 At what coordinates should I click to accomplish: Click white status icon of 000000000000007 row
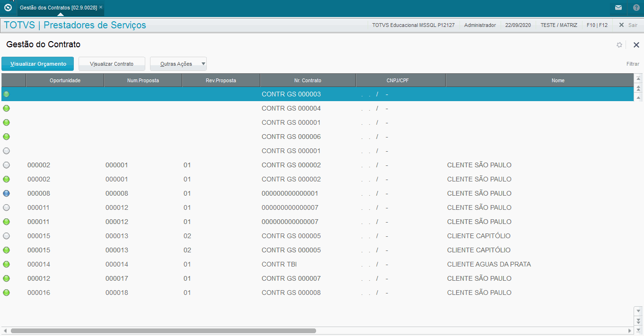click(6, 207)
